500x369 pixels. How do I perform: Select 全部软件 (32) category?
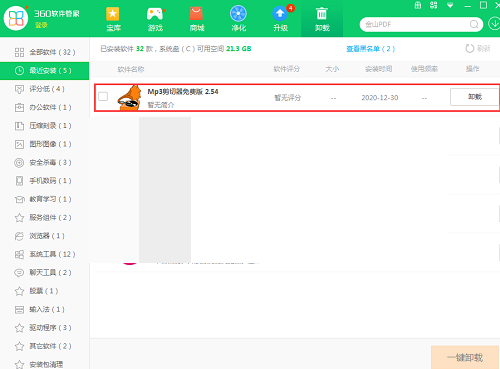pyautogui.click(x=44, y=52)
